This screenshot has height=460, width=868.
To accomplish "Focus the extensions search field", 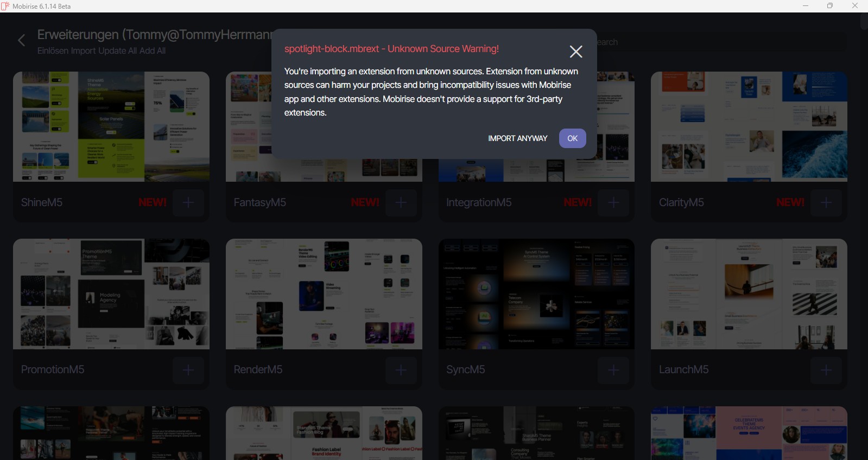I will click(x=722, y=42).
